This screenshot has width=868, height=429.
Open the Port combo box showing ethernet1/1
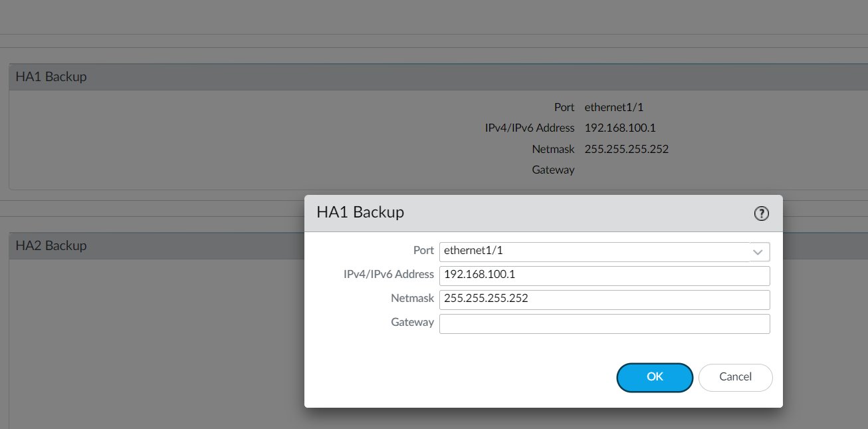pyautogui.click(x=594, y=251)
